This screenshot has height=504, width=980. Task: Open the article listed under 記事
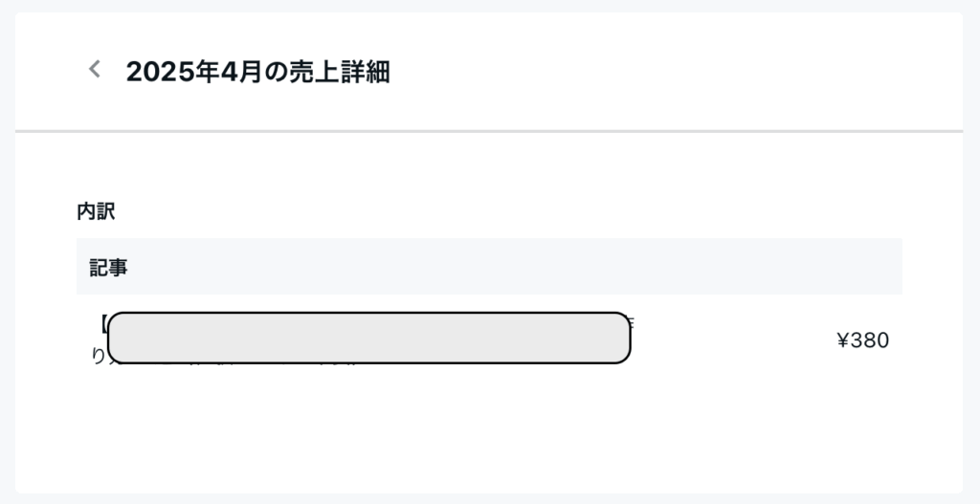[489, 340]
